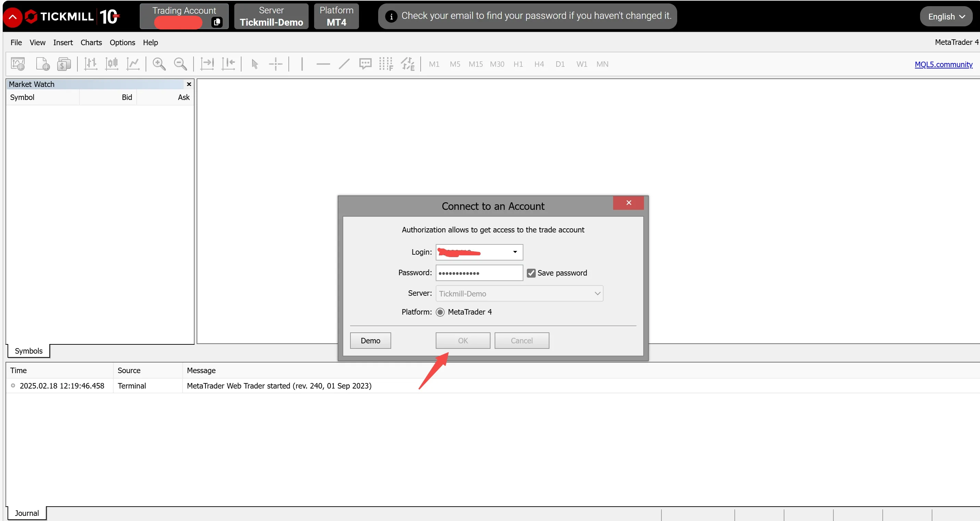Select the Horizontal Line drawing tool

click(x=323, y=64)
